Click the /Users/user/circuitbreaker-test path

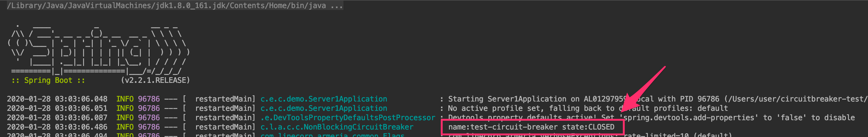pyautogui.click(x=796, y=99)
